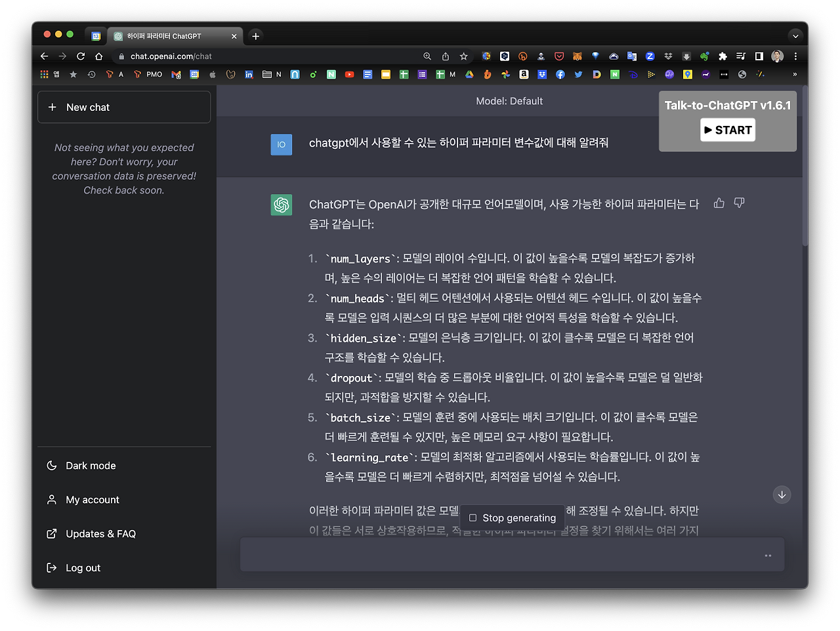Open the tab search chevron
840x631 pixels.
[x=795, y=36]
